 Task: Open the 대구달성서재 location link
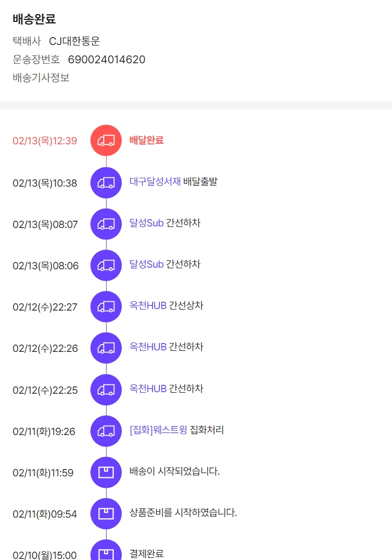[155, 182]
